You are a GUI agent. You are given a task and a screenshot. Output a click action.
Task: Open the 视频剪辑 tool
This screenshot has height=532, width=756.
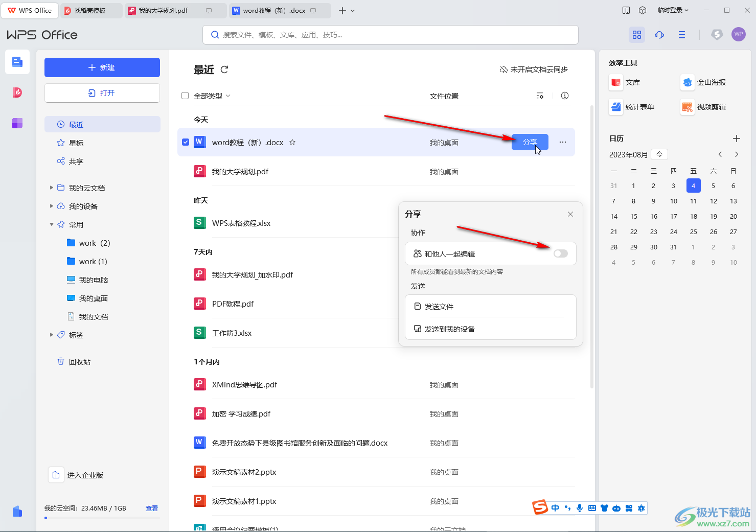pos(703,107)
